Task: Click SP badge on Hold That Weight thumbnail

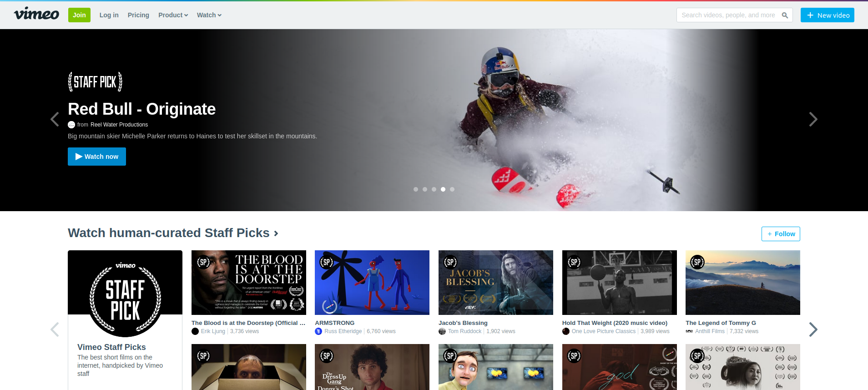Action: pos(574,262)
